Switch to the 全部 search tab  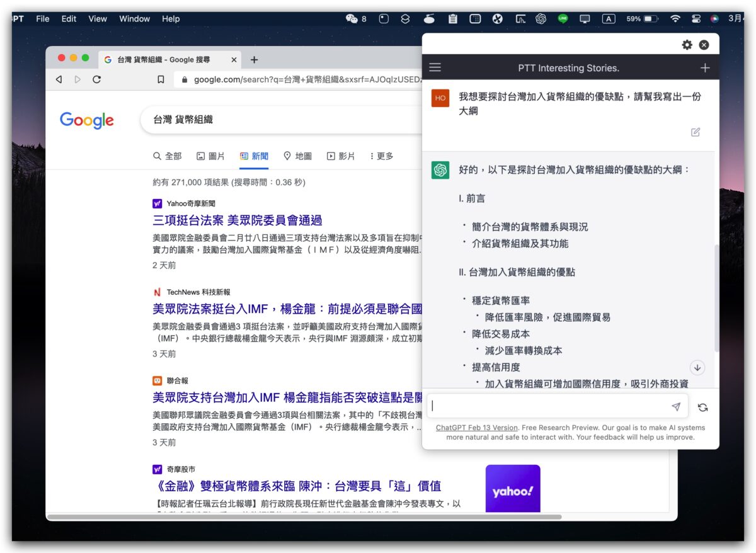click(167, 156)
